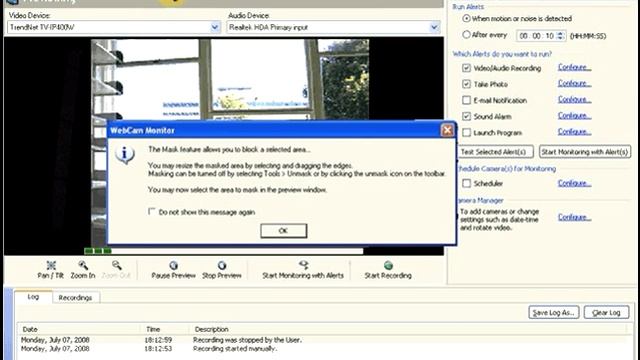Click the camera preview video area
Screen dimensions: 640x360
230,80
